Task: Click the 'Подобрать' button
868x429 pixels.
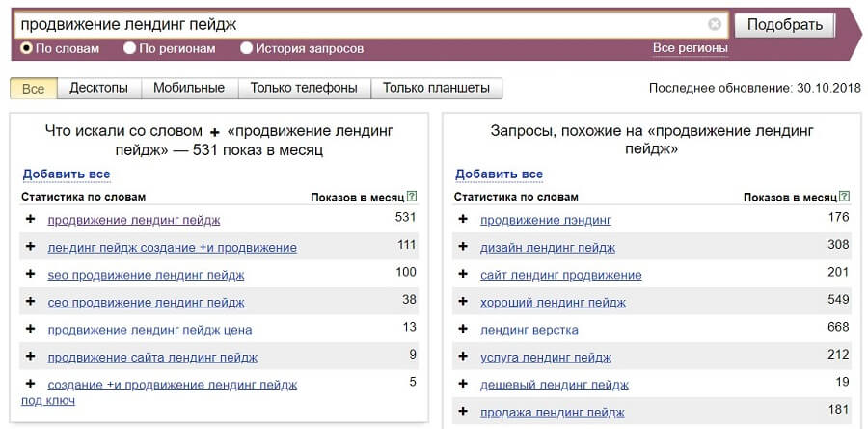Action: tap(785, 25)
